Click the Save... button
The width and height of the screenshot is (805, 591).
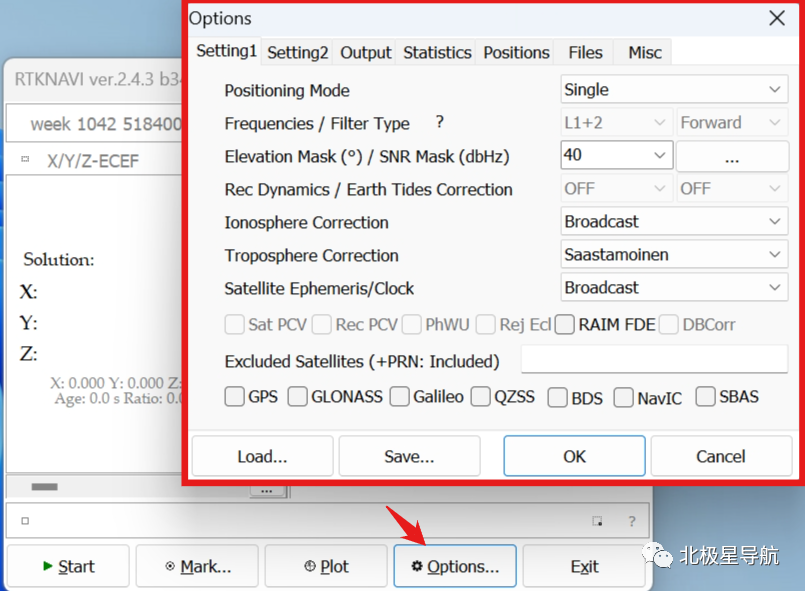tap(409, 456)
